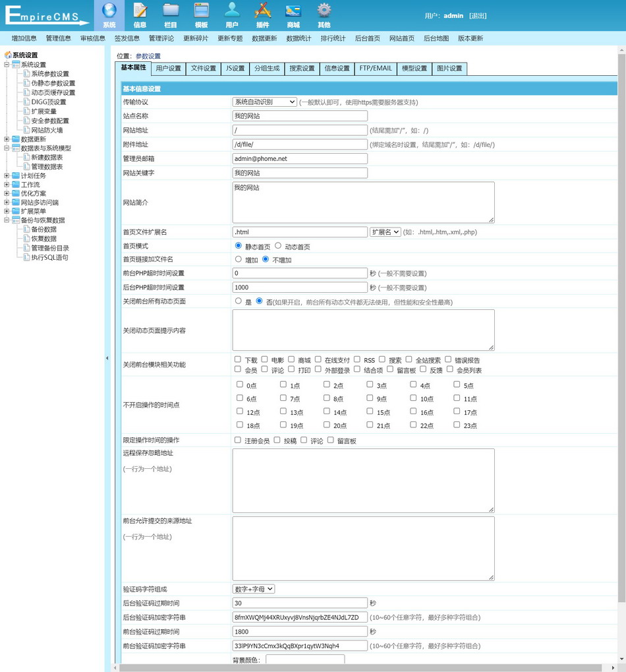Click the folder icon next to 网站多访问端
626x672 pixels.
pos(16,202)
